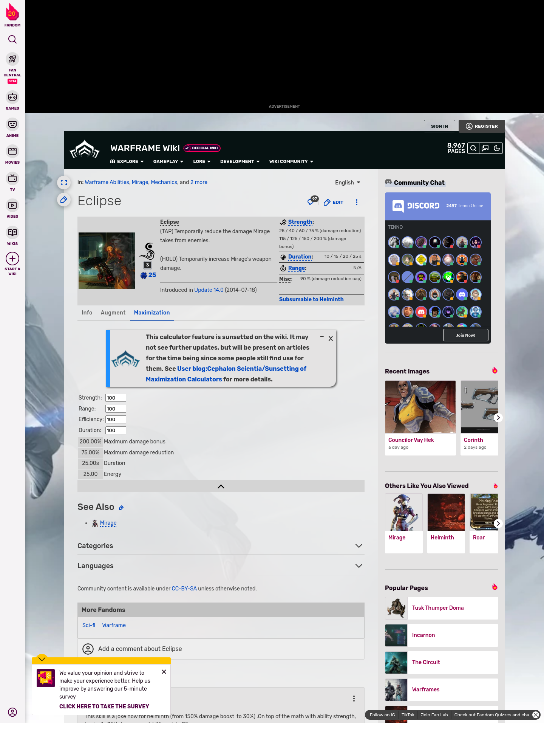544x756 pixels.
Task: Switch to the Augment tab
Action: (x=113, y=313)
